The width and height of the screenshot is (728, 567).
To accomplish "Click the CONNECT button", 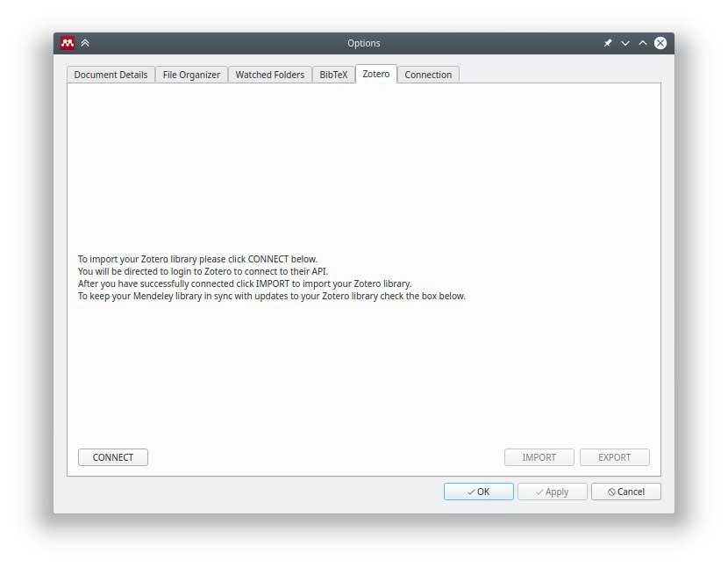I will click(113, 457).
